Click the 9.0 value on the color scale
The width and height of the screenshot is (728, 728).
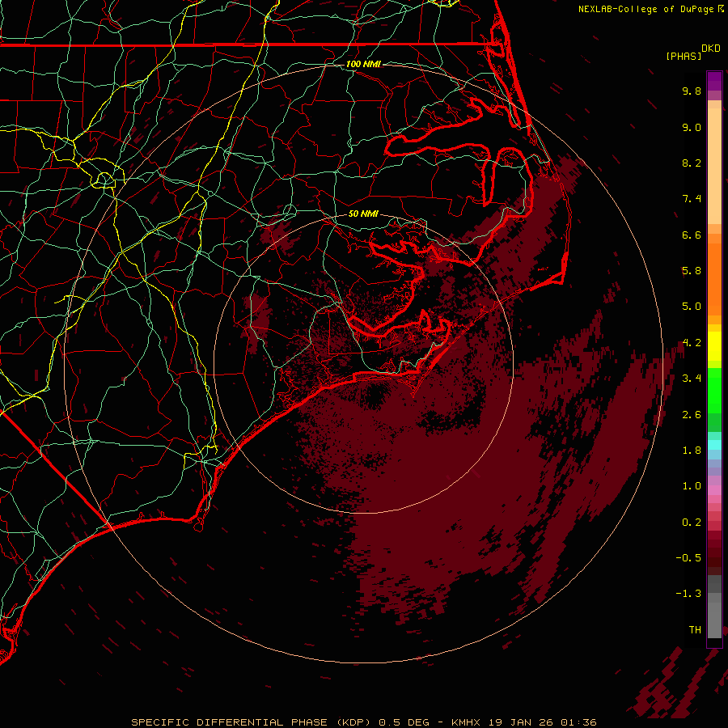(x=692, y=127)
